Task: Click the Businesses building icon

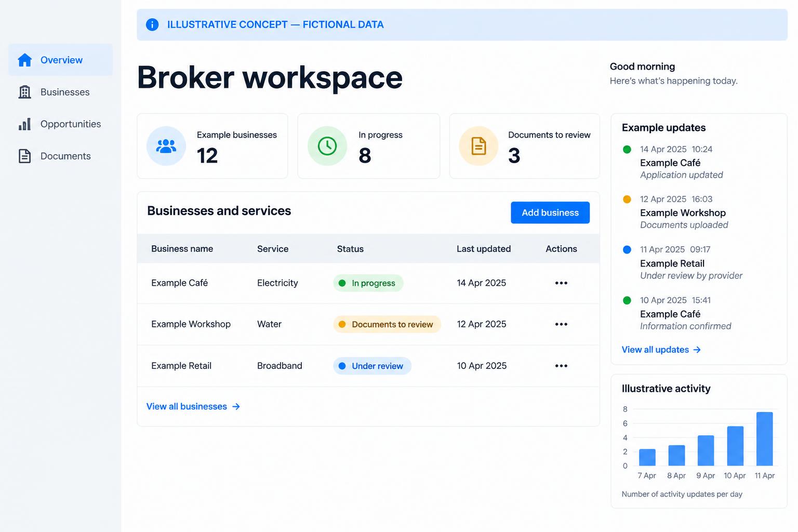Action: pos(24,92)
